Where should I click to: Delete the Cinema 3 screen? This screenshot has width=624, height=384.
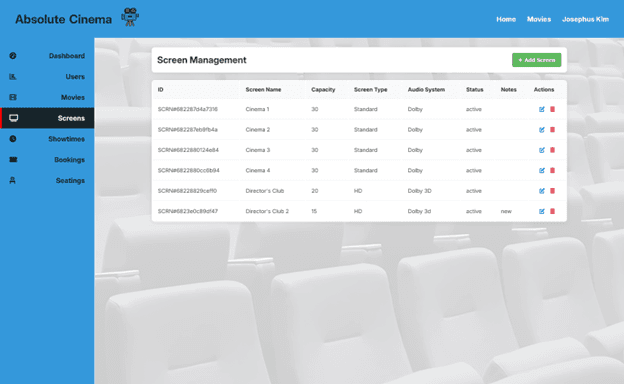pos(552,150)
